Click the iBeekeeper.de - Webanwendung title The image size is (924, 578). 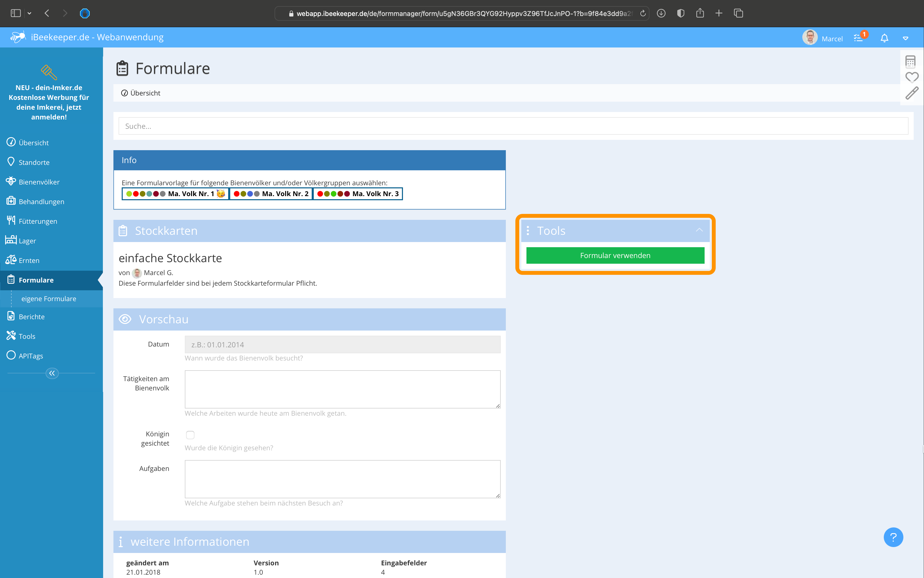tap(97, 37)
